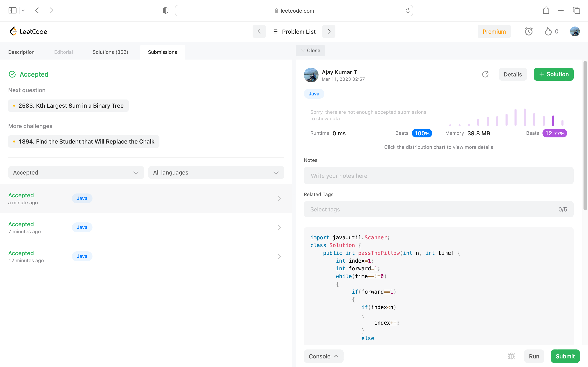Click the green Submit button
The image size is (588, 367).
tap(565, 356)
